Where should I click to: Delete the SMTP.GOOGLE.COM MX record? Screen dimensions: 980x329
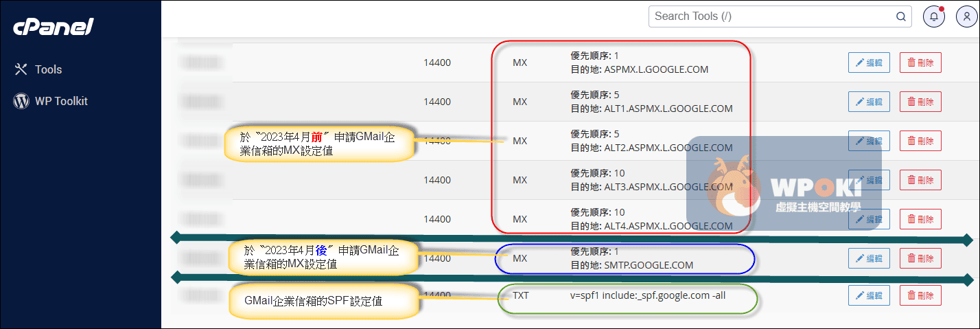(x=920, y=258)
